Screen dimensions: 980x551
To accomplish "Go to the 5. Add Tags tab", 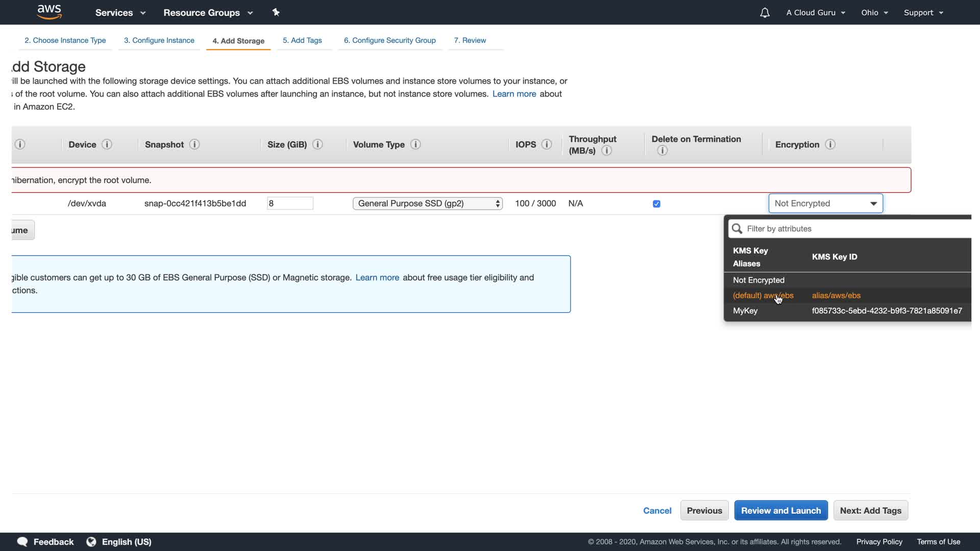I will pyautogui.click(x=302, y=40).
